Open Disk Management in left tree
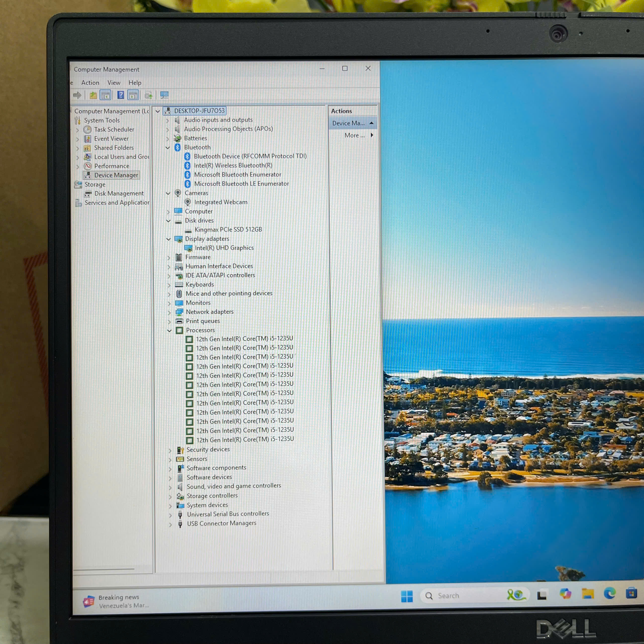 (x=119, y=194)
